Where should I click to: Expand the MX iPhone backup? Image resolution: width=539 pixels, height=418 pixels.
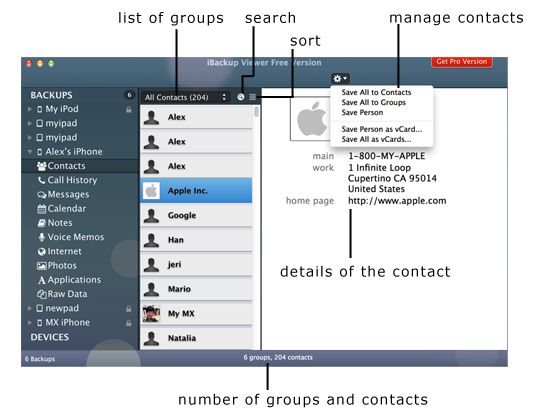point(30,322)
